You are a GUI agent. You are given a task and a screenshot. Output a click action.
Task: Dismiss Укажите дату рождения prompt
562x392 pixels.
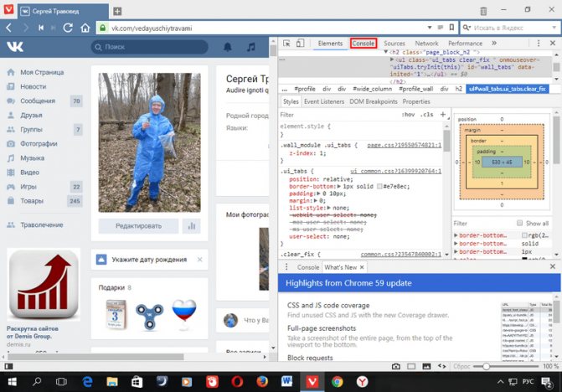(x=199, y=260)
